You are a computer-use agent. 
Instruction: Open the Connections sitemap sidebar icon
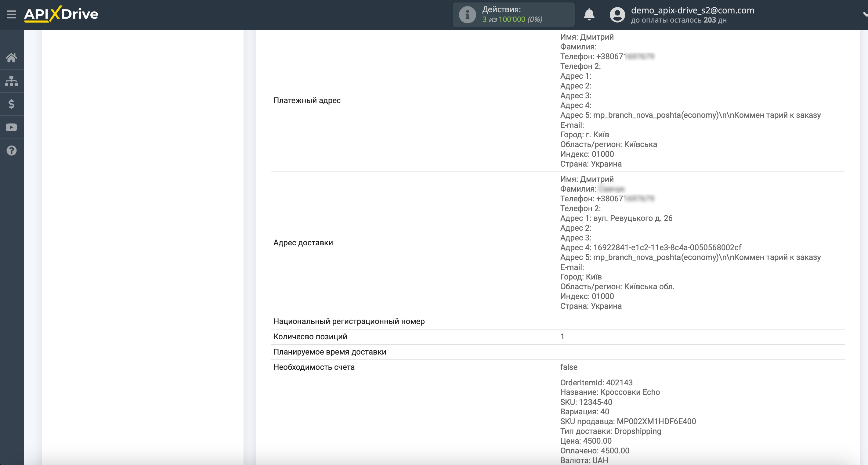(12, 81)
